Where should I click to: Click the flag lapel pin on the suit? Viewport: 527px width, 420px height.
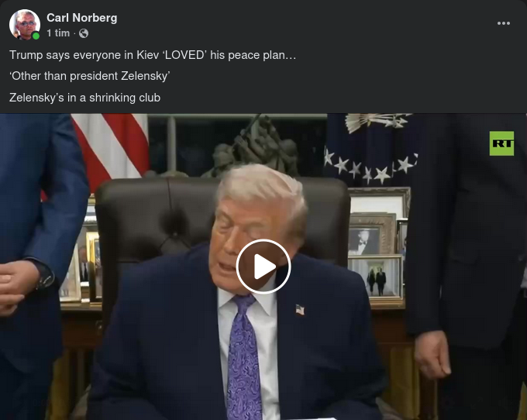pyautogui.click(x=300, y=309)
